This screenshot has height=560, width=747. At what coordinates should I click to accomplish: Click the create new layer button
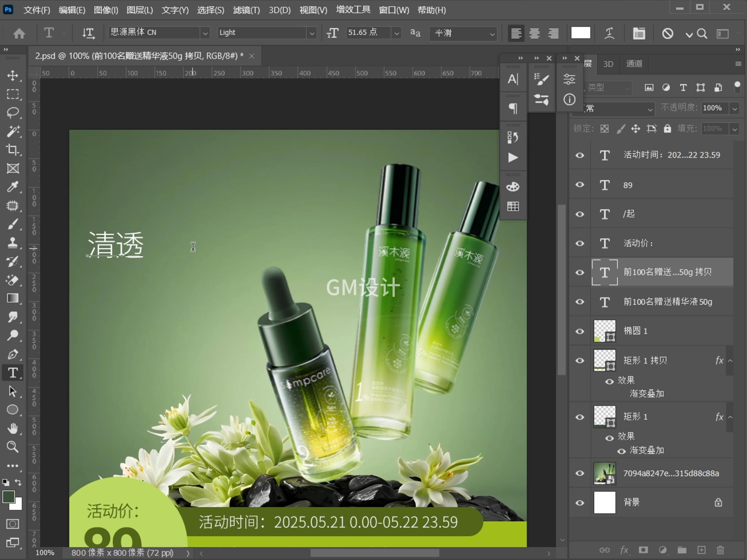point(701,550)
